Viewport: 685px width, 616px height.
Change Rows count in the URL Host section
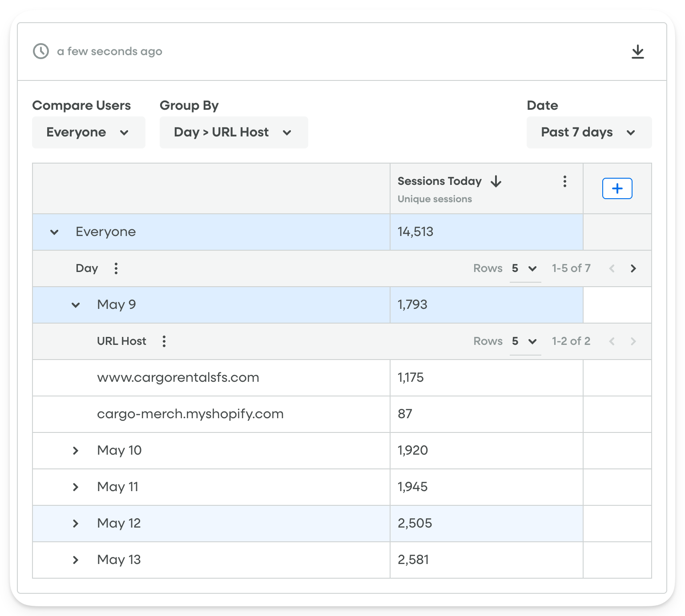(525, 341)
